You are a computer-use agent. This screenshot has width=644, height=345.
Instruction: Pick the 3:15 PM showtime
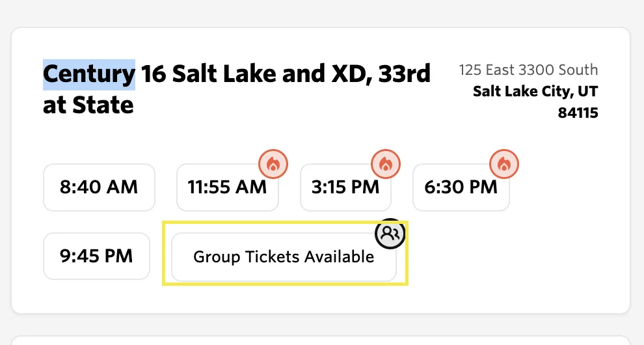[x=345, y=187]
